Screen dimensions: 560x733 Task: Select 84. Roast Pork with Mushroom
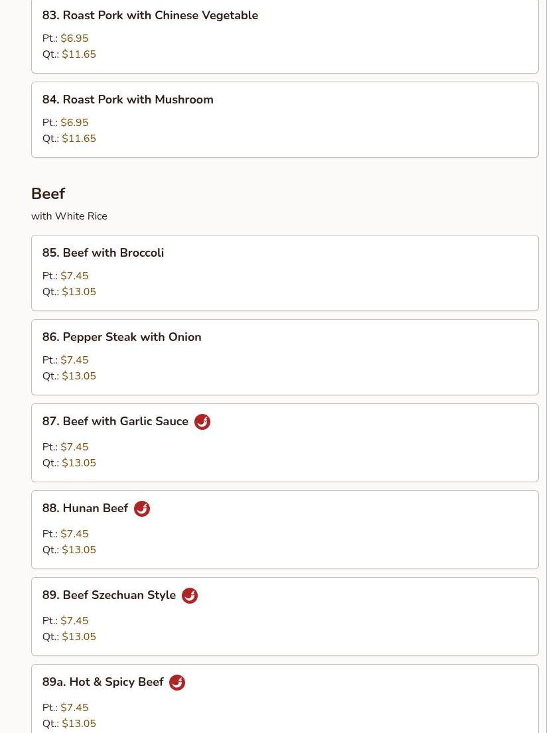coord(128,100)
